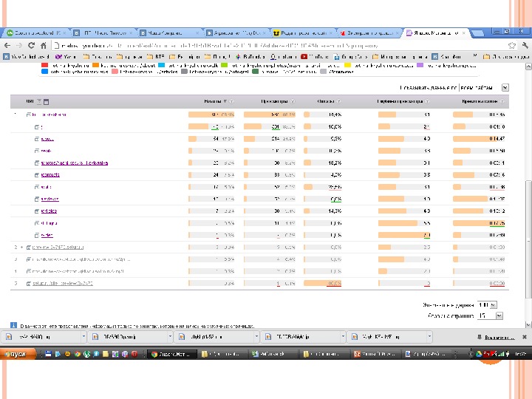Open the row 5 URL link

click(62, 283)
